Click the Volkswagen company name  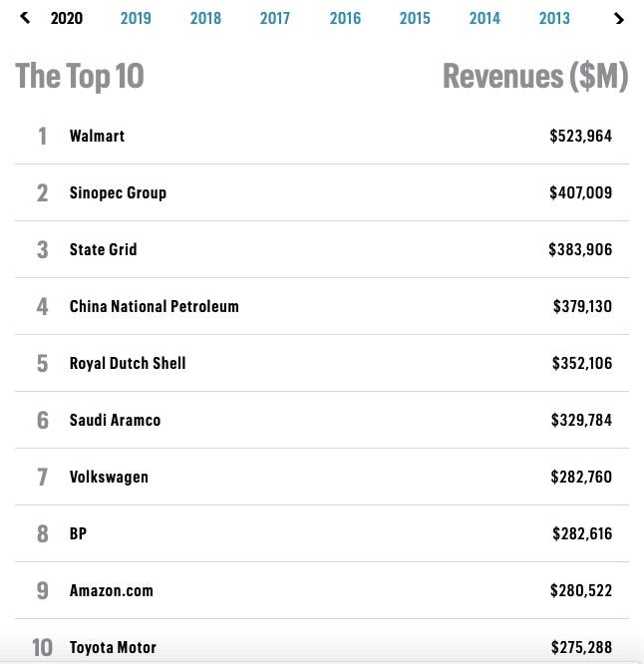[x=109, y=477]
